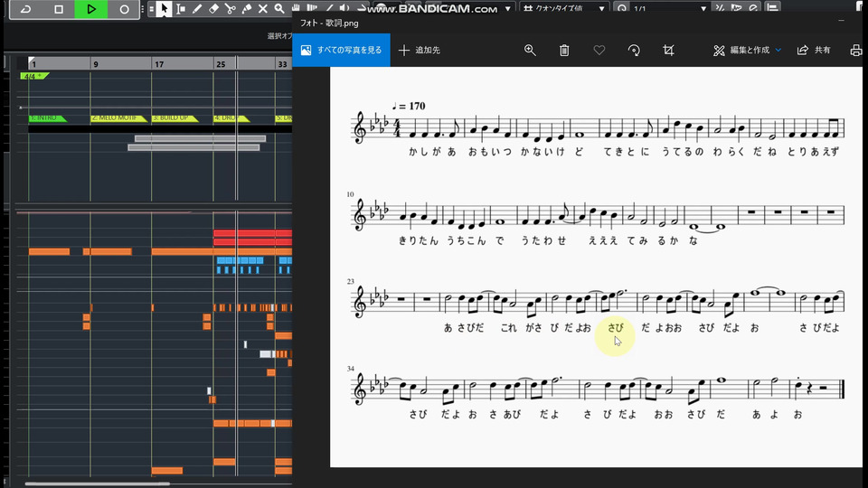This screenshot has width=868, height=488.
Task: Click the 1: INTRO marker
Action: [48, 117]
